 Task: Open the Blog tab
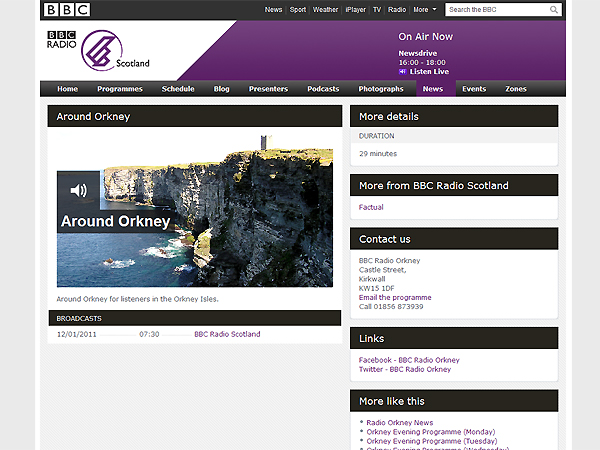(222, 89)
